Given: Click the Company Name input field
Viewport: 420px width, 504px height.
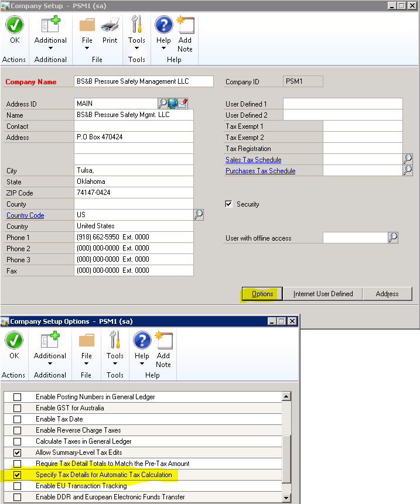Looking at the screenshot, I should pyautogui.click(x=144, y=81).
